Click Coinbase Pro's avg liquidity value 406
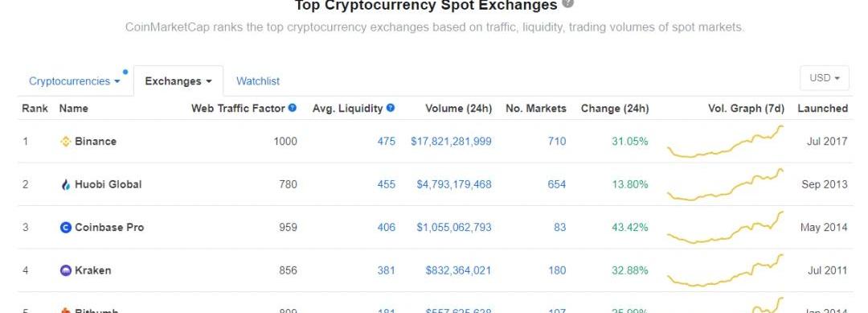This screenshot has height=313, width=868. (x=387, y=227)
